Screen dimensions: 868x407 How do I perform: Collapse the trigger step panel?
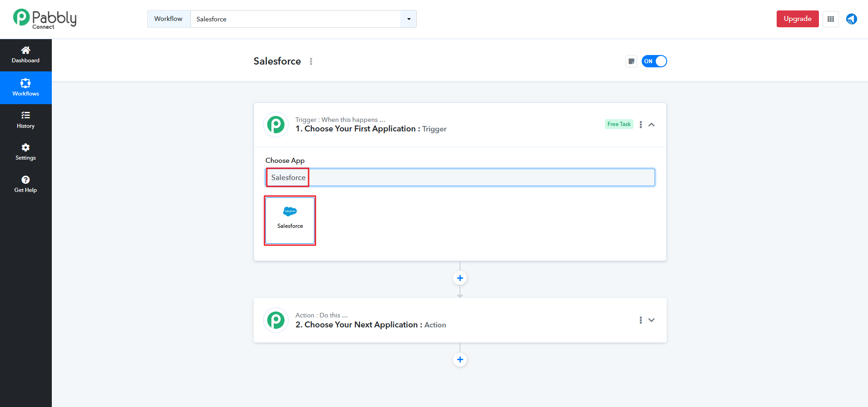(651, 125)
